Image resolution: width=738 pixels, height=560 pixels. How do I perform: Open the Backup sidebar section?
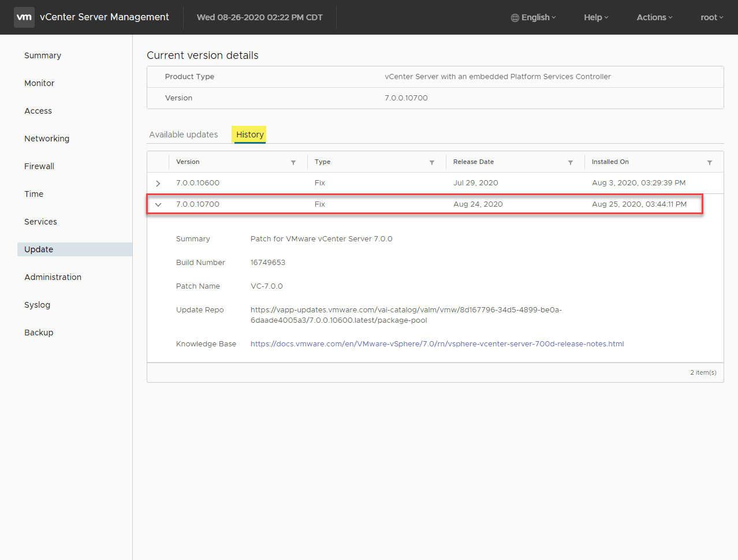pos(39,333)
